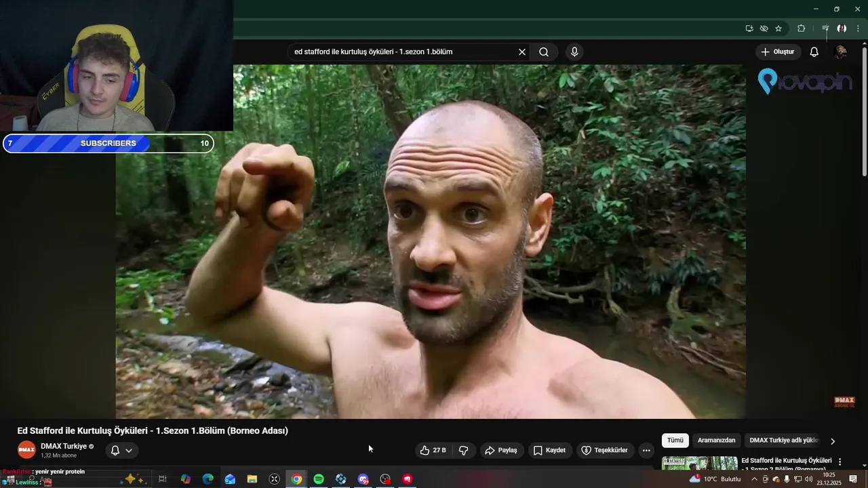
Task: Open the DMAX Turkiye channel name
Action: point(64,446)
